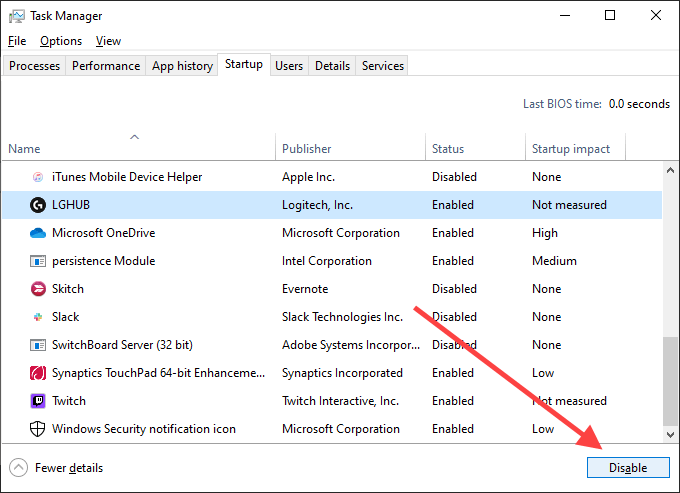Sort by Startup impact column
This screenshot has width=680, height=493.
tap(570, 149)
